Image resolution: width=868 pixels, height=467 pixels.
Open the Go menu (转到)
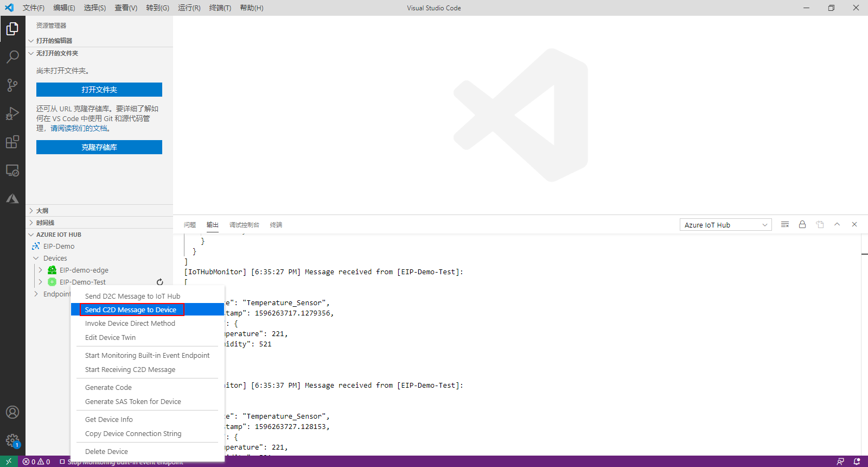(157, 8)
